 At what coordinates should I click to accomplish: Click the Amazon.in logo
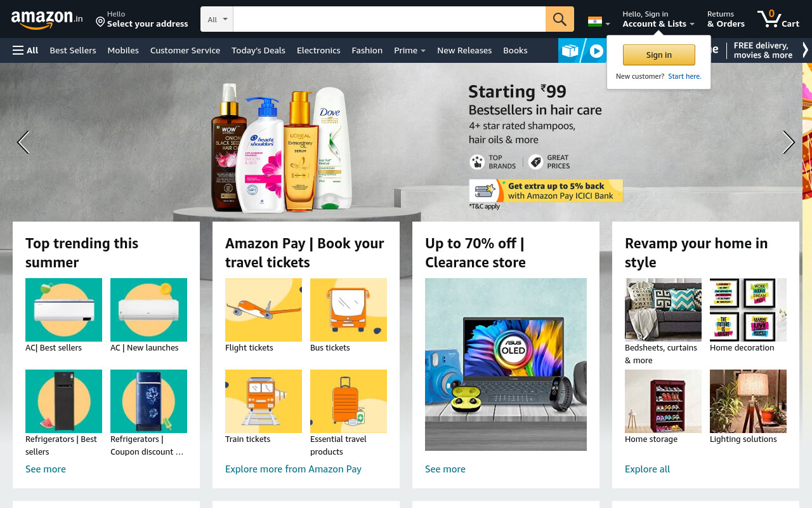47,20
